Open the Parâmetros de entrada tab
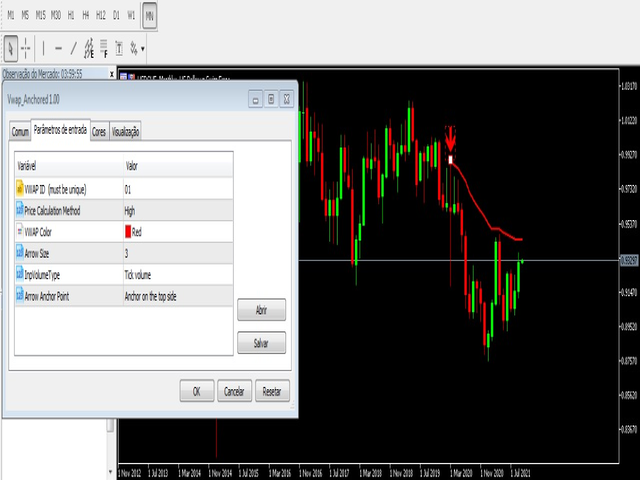This screenshot has height=480, width=640. [60, 130]
